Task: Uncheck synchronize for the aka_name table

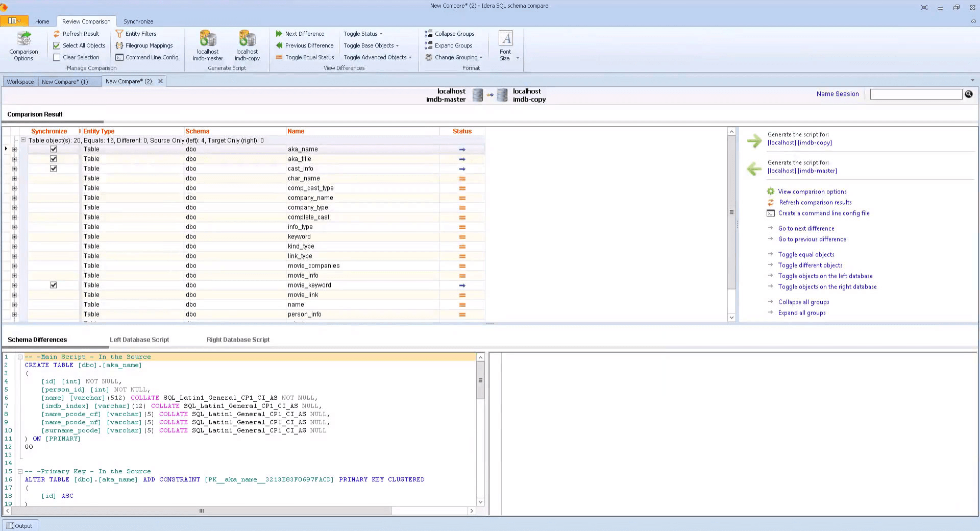Action: pyautogui.click(x=53, y=149)
